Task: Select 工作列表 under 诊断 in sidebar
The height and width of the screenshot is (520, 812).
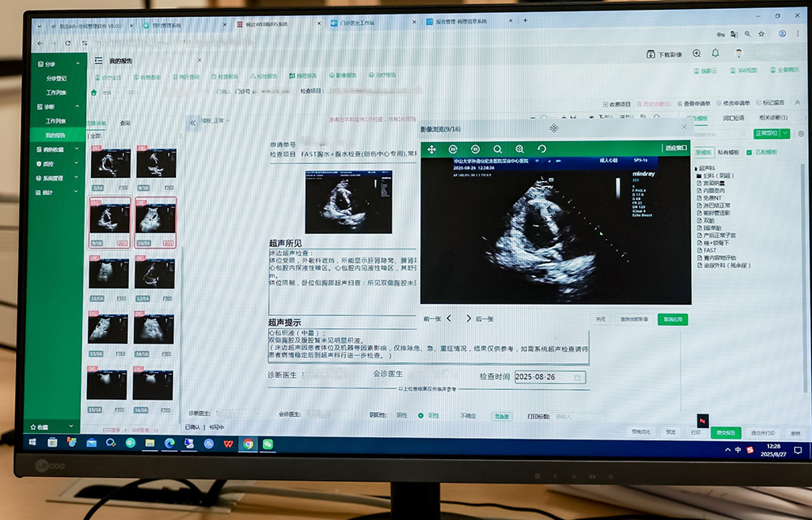Action: pyautogui.click(x=55, y=120)
